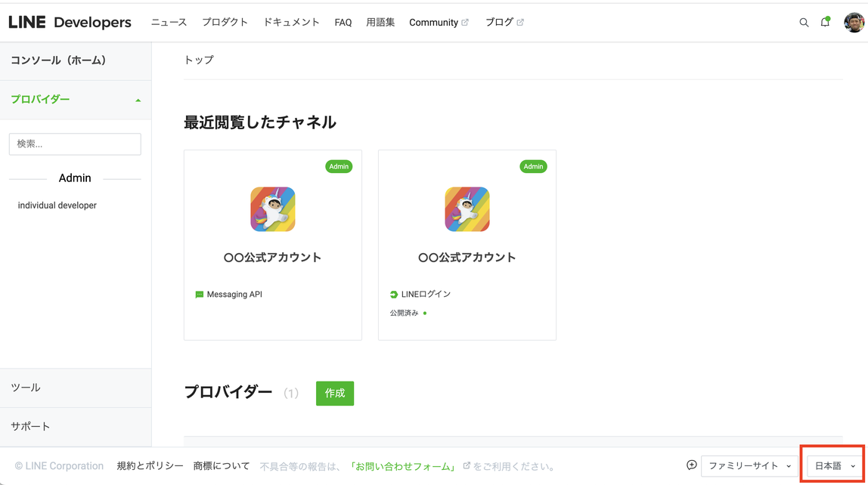Click the green LINEログイン arrow icon
The height and width of the screenshot is (485, 868).
point(394,295)
